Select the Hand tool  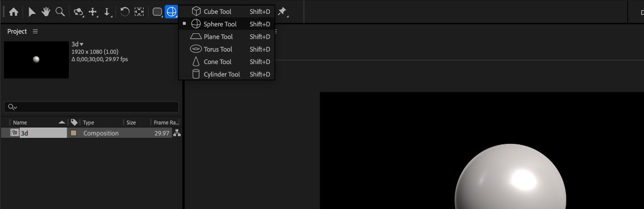click(x=46, y=12)
